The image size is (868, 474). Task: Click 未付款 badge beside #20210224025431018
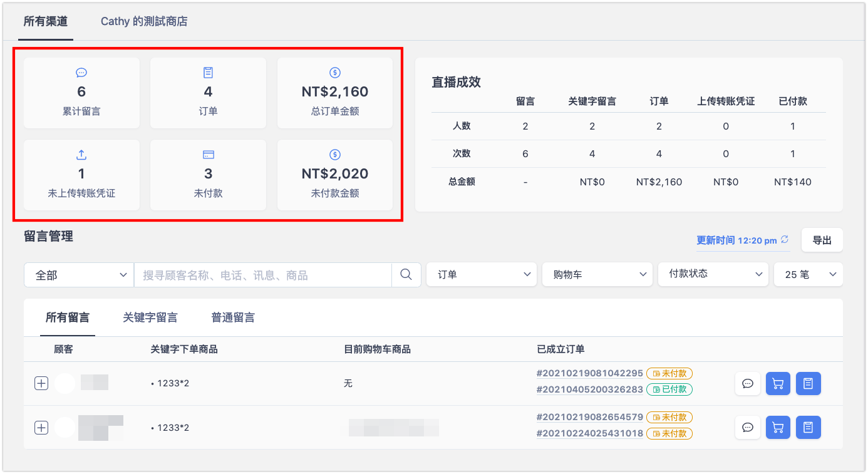669,433
